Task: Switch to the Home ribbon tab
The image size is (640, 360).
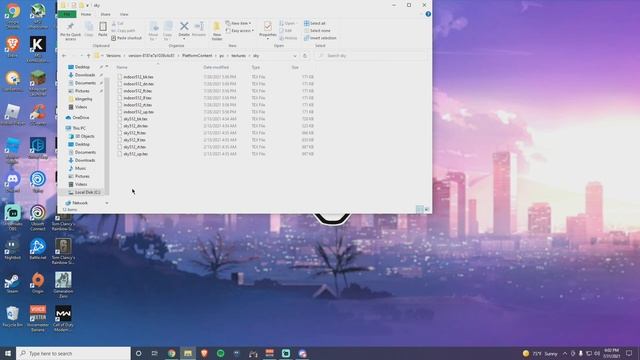Action: click(x=86, y=14)
